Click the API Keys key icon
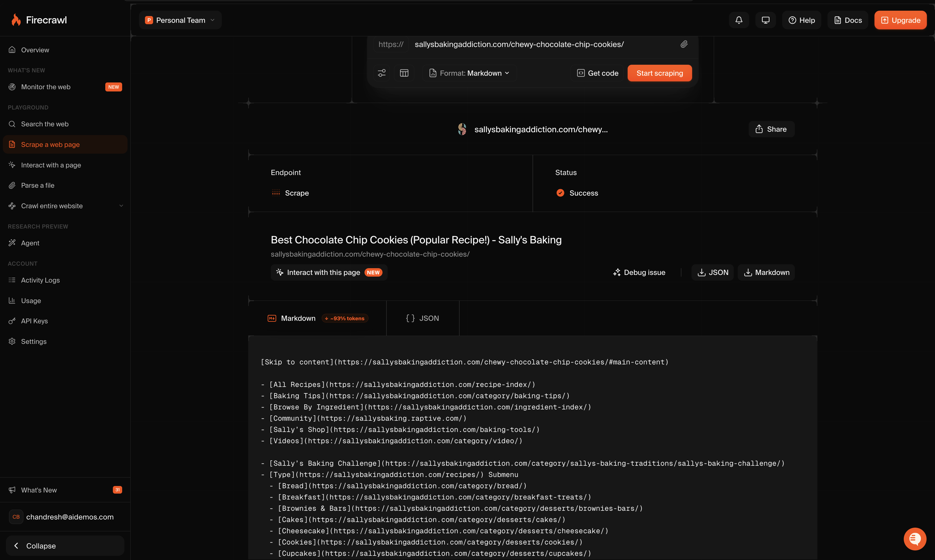935x560 pixels. (12, 321)
